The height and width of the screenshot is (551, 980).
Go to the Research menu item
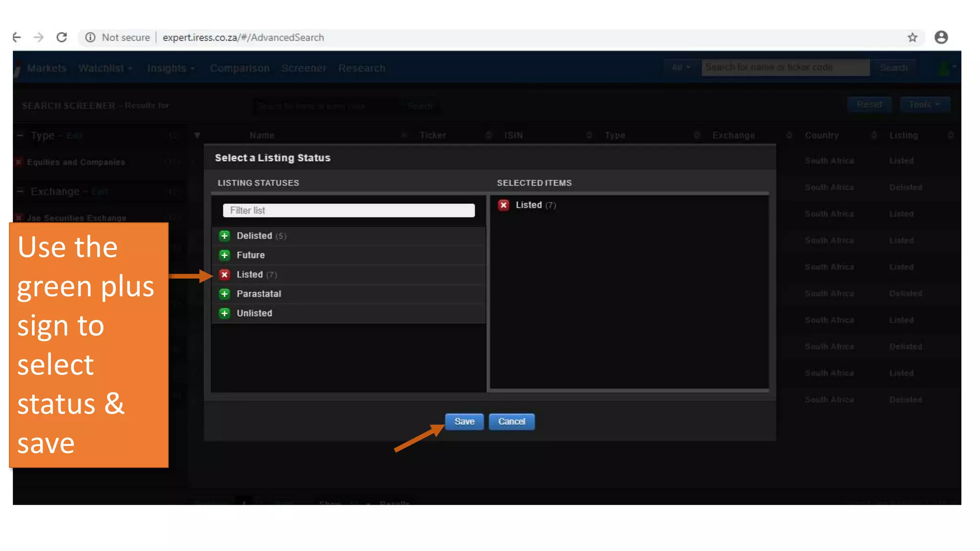coord(361,68)
